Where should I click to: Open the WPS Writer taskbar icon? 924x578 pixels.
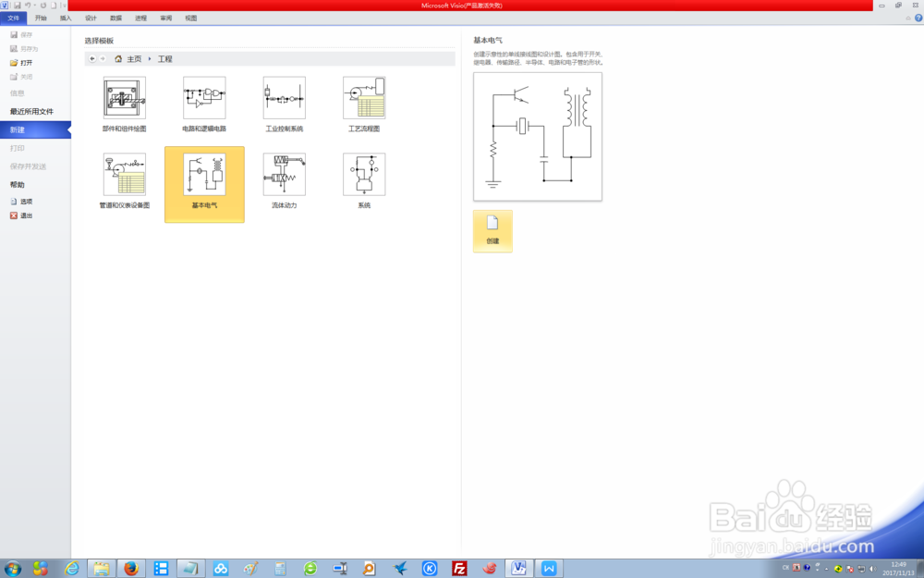(549, 569)
